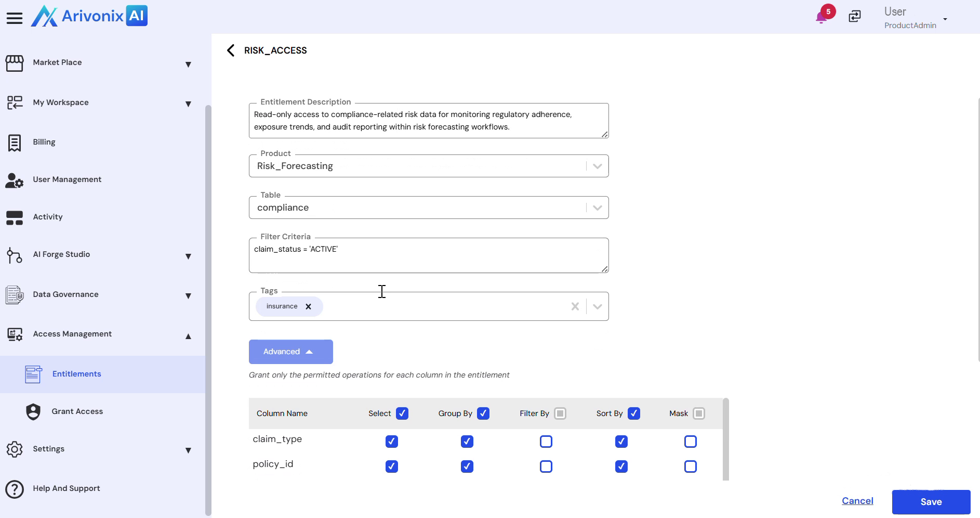Image resolution: width=980 pixels, height=518 pixels.
Task: Open the Product dropdown
Action: (597, 166)
